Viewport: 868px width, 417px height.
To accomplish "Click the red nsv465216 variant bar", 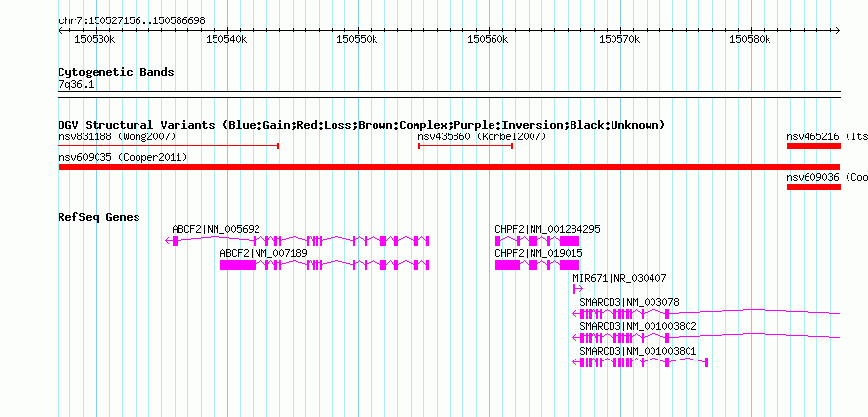I will click(813, 146).
